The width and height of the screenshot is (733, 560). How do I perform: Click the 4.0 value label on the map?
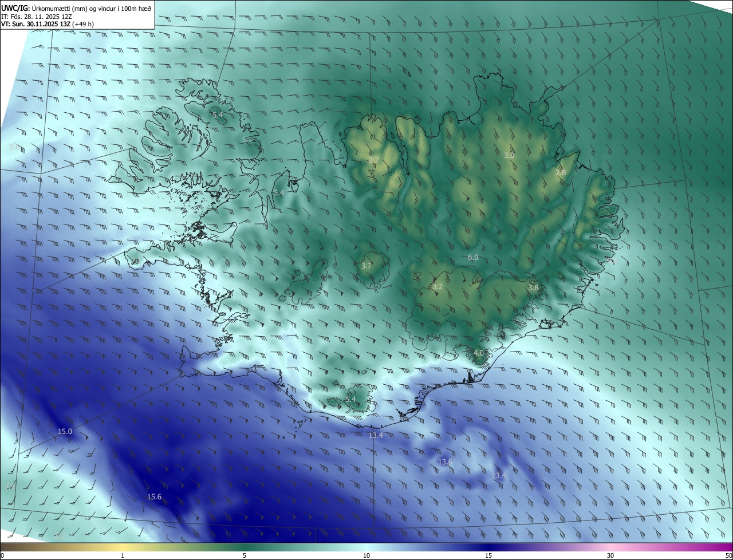pos(479,353)
